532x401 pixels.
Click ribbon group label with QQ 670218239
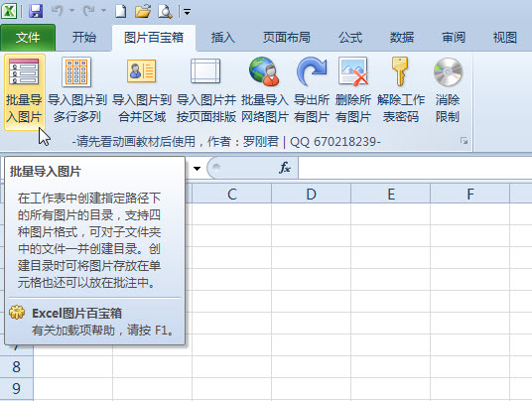(x=226, y=141)
